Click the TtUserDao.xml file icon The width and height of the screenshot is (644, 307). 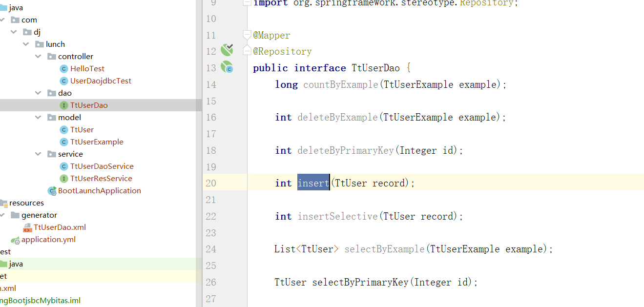(x=27, y=227)
